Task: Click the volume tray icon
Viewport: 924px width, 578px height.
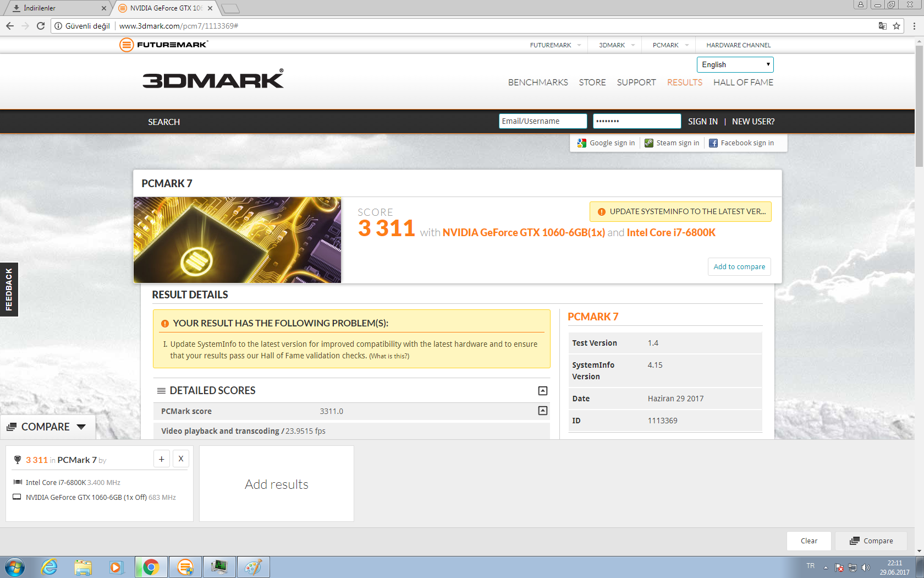Action: click(x=866, y=568)
